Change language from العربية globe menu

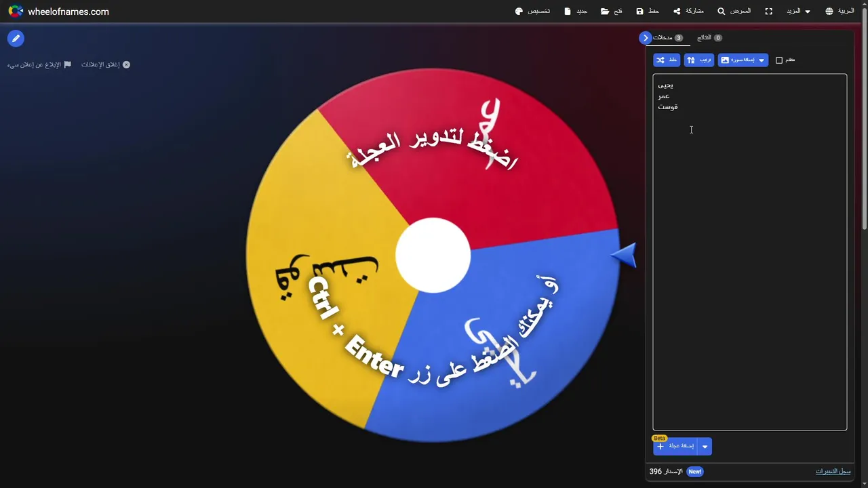pos(840,12)
